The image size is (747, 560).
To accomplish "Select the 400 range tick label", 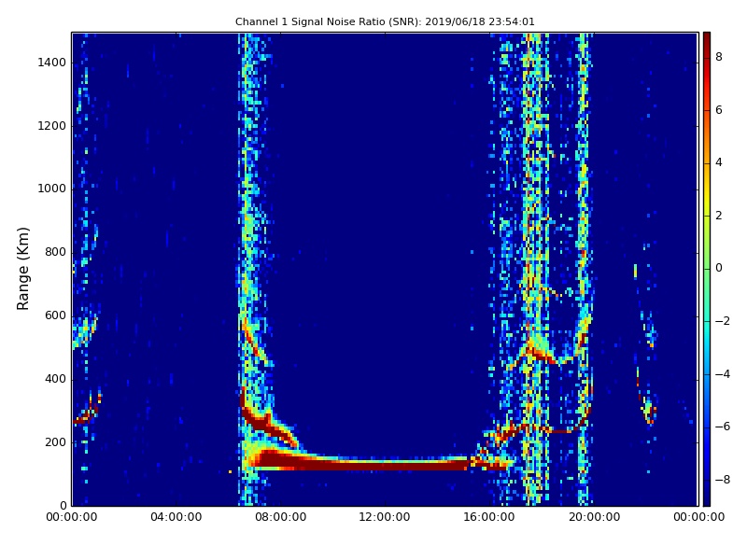I will [x=55, y=379].
